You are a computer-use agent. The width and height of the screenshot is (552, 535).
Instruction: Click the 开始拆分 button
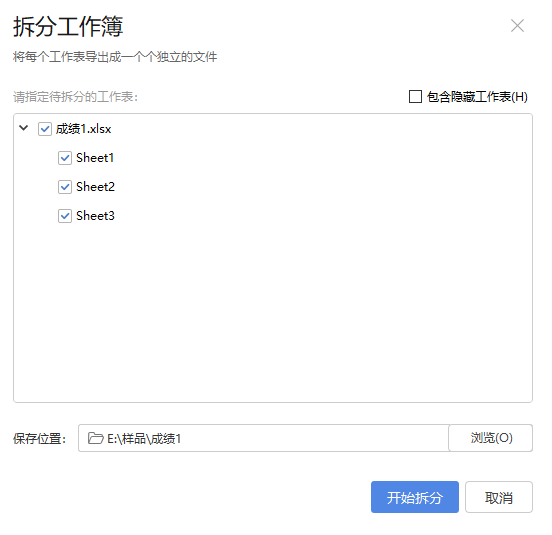pos(415,497)
